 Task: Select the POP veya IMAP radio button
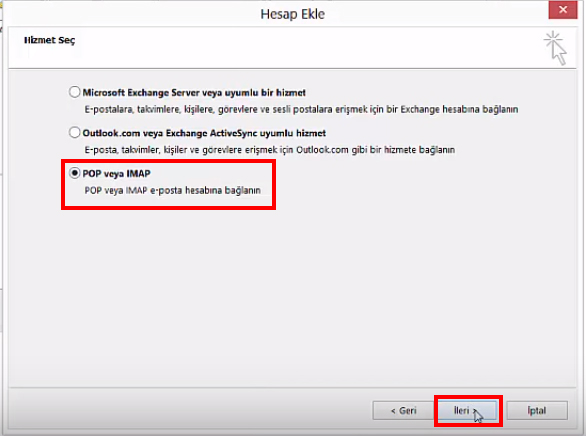point(74,173)
